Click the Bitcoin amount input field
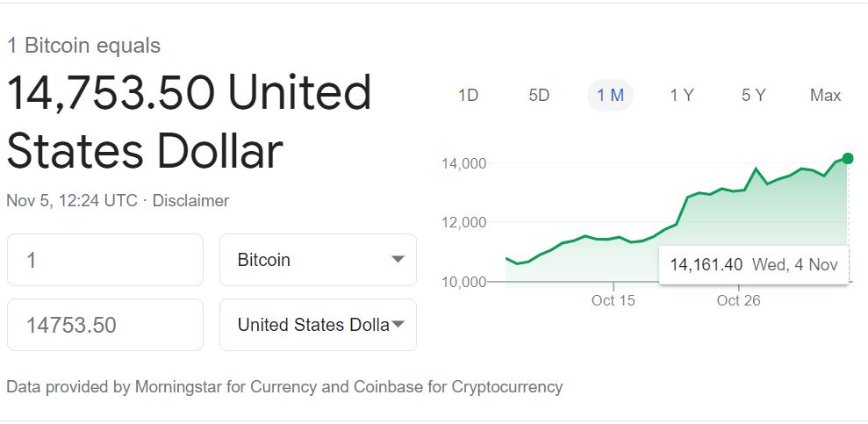 click(x=105, y=260)
